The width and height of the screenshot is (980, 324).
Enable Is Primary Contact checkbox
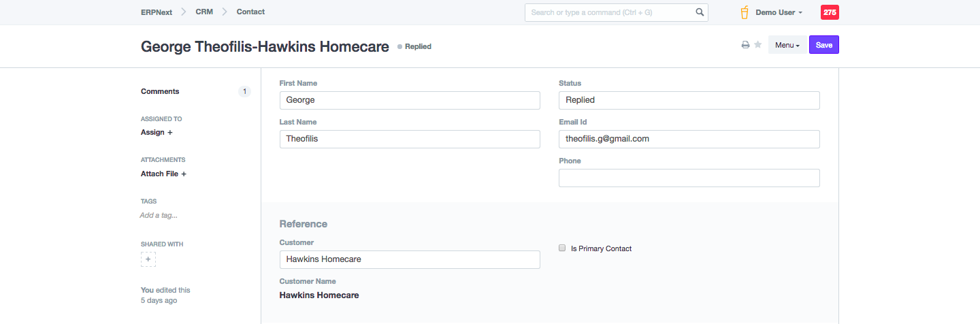[562, 248]
